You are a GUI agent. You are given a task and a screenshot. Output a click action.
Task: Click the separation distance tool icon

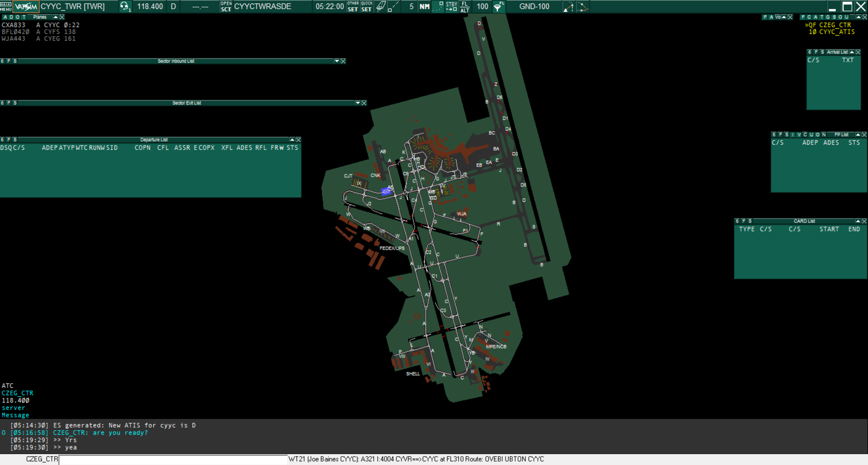[569, 6]
